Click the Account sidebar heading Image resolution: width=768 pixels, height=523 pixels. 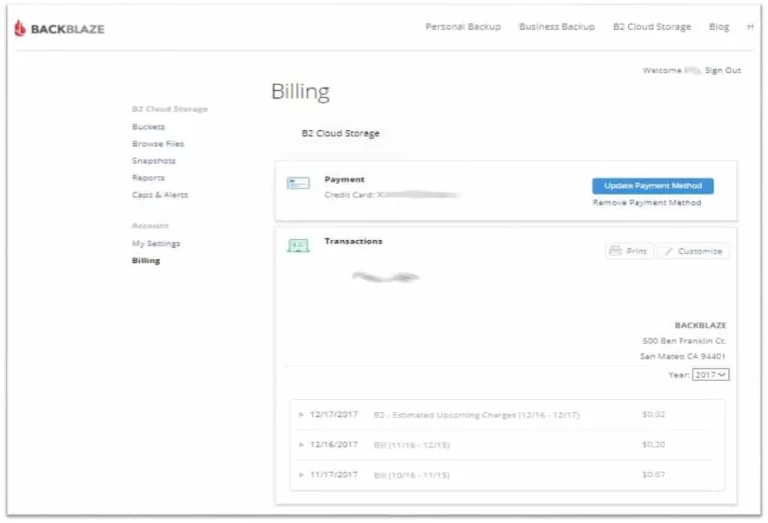(x=150, y=226)
